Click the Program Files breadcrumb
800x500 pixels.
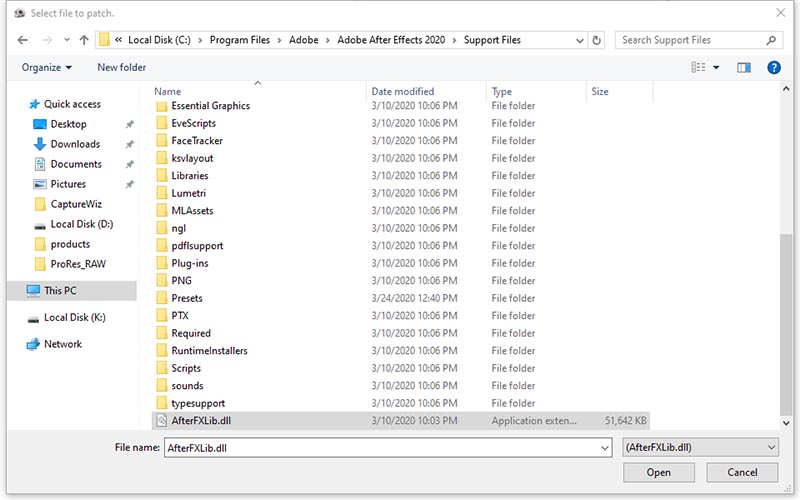pyautogui.click(x=240, y=40)
